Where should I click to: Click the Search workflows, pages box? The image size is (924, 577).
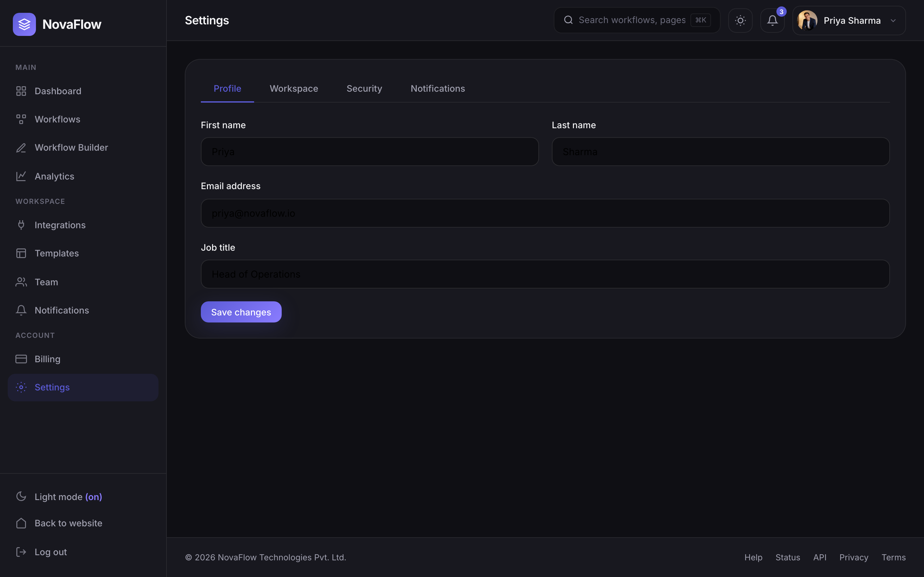[637, 20]
